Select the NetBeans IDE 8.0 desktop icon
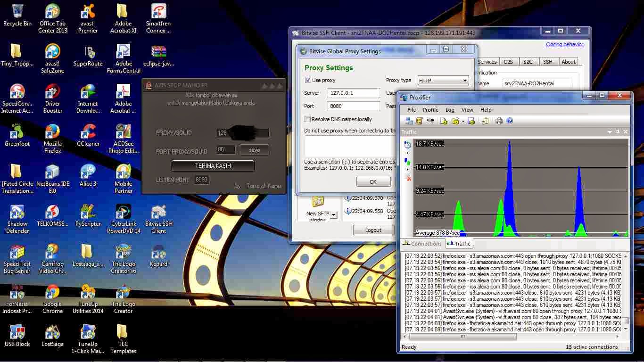The height and width of the screenshot is (362, 644). coord(53,179)
